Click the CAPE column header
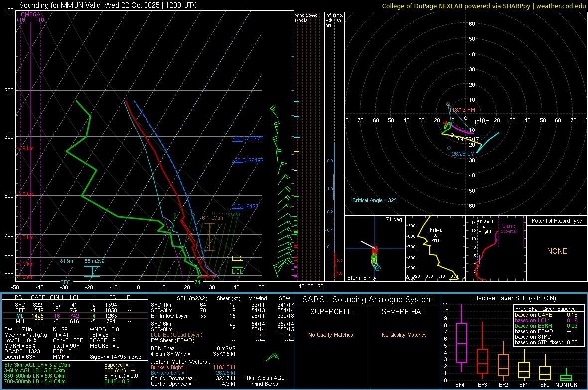Image resolution: width=588 pixels, height=390 pixels. (38, 297)
